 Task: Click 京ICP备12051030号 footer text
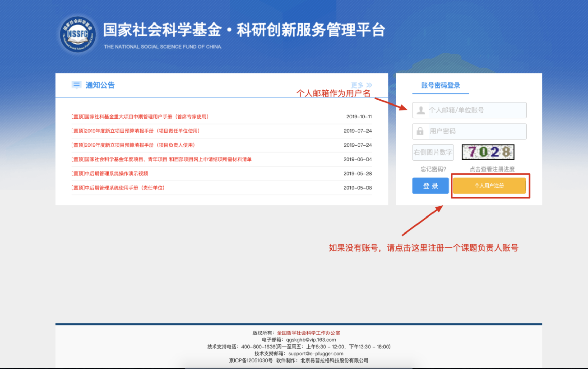coord(251,360)
